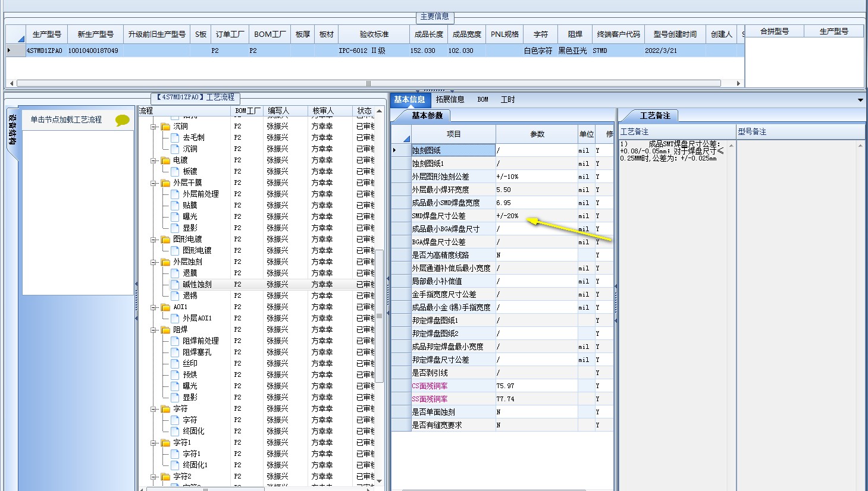The image size is (868, 491).
Task: Click the 退膜 document icon
Action: (x=175, y=273)
